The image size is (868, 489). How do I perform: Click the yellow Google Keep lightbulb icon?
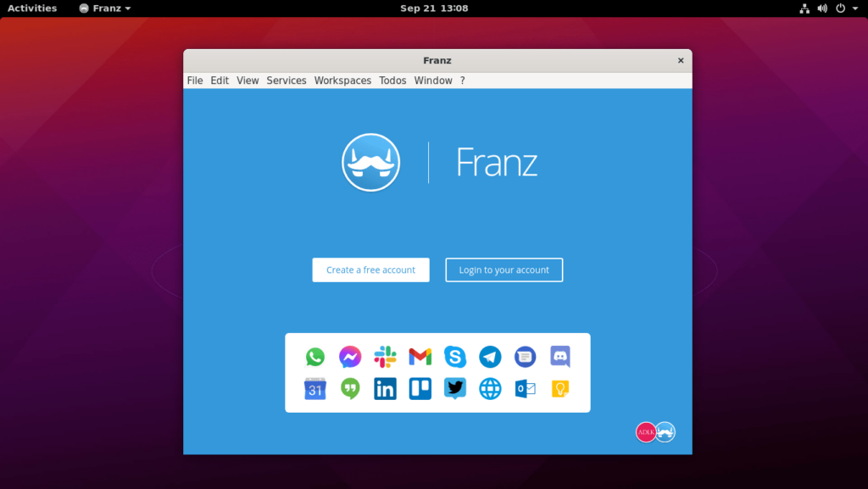point(560,389)
